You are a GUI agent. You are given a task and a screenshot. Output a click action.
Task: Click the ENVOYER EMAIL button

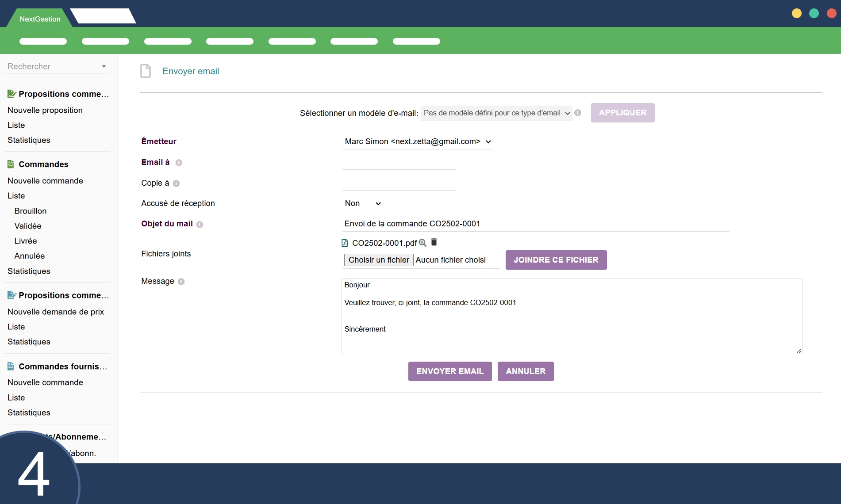450,371
